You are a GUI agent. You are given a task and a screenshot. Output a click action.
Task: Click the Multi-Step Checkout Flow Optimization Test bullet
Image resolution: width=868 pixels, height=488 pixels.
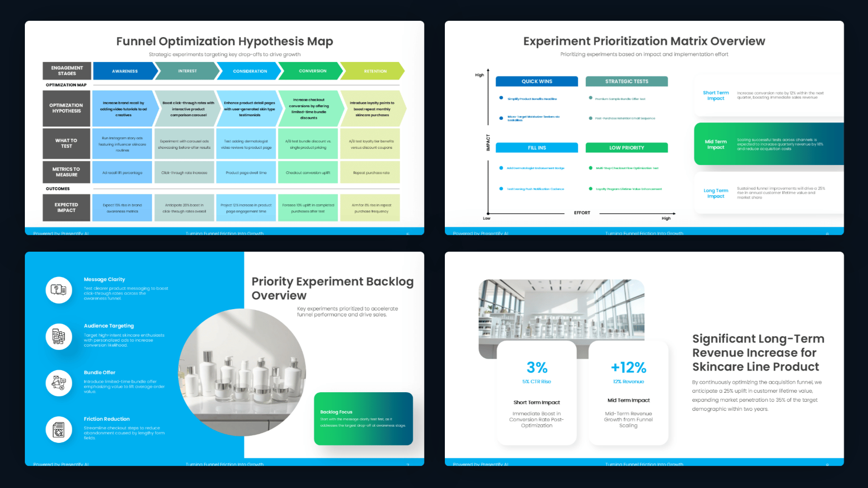[x=627, y=168]
